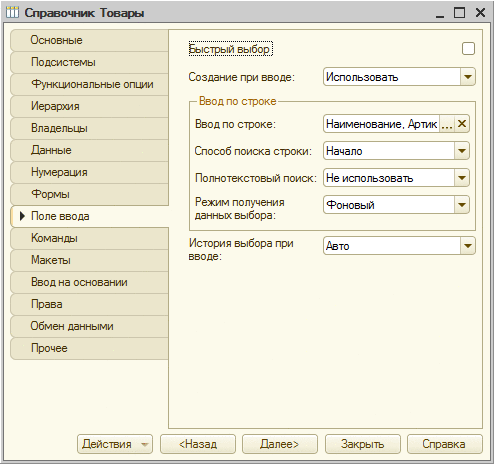
Task: Clear the Ввод по строке field with X
Action: tap(462, 124)
